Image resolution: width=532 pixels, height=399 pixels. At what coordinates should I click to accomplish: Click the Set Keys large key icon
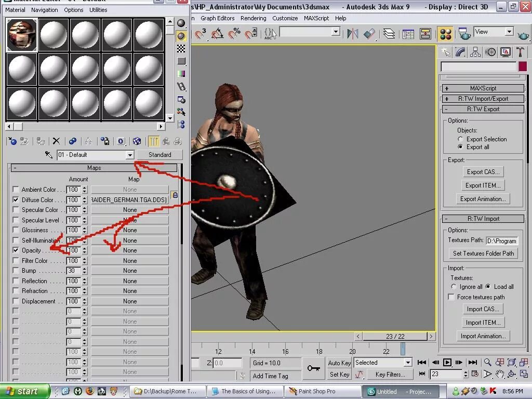313,368
